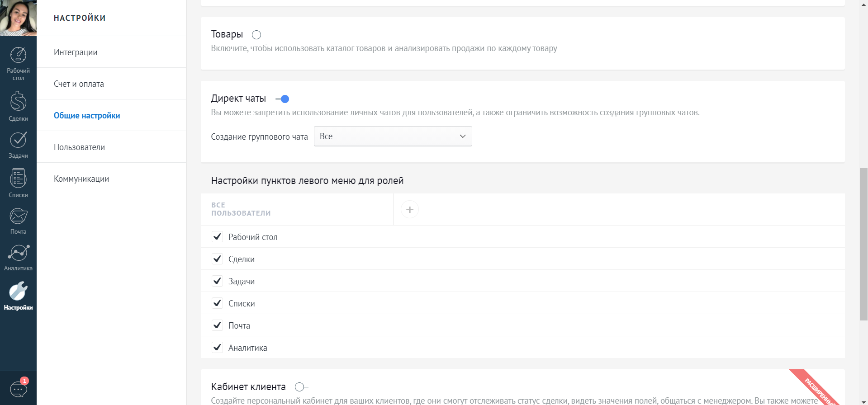The height and width of the screenshot is (405, 868).
Task: Disable the Директ чаты toggle
Action: coord(282,99)
